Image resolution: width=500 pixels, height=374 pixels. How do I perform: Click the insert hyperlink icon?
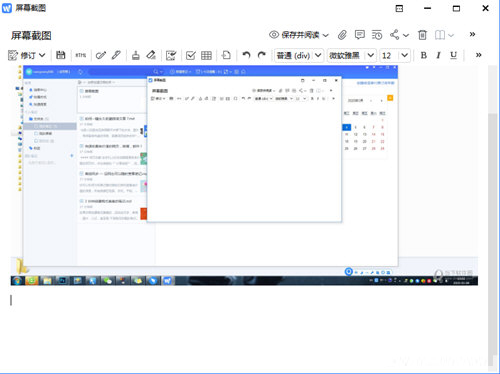(x=101, y=55)
